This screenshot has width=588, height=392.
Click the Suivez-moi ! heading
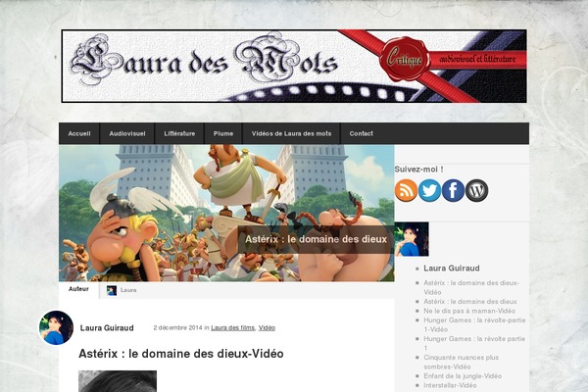click(418, 170)
